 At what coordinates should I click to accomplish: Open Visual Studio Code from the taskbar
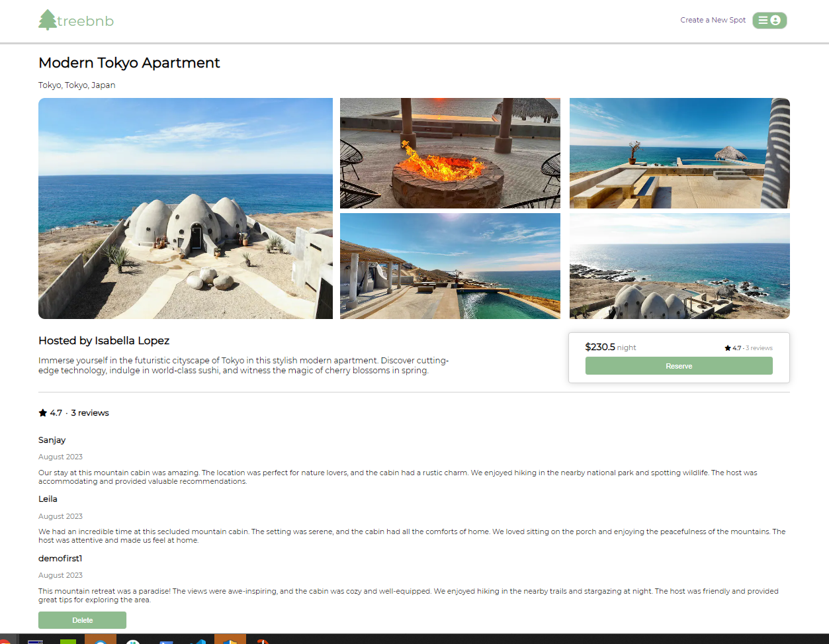198,640
